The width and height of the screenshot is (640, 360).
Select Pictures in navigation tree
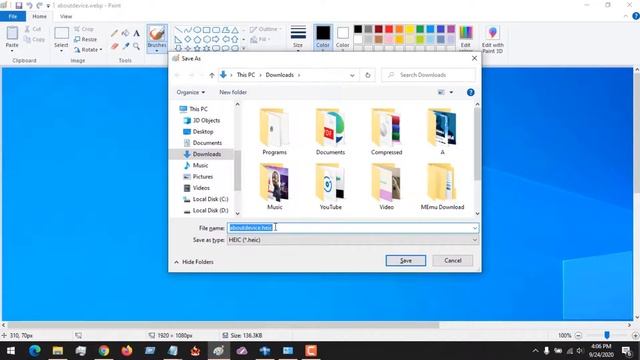coord(202,177)
